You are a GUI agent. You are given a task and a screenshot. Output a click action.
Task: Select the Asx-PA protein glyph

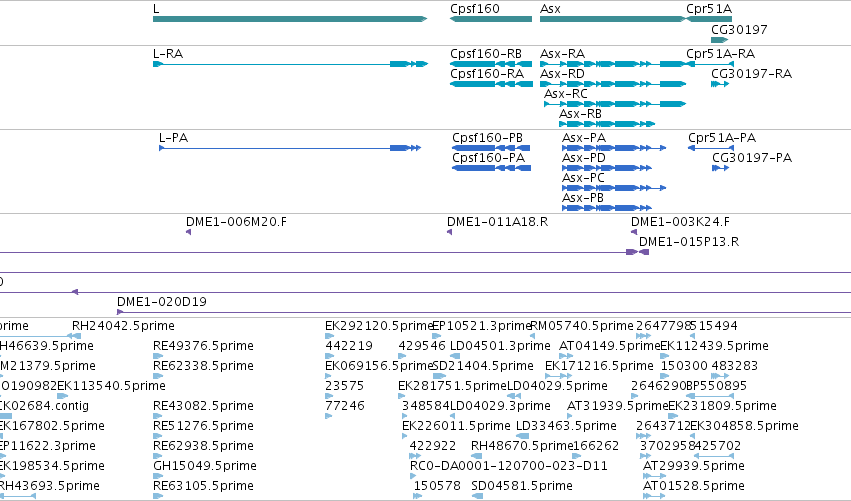614,148
